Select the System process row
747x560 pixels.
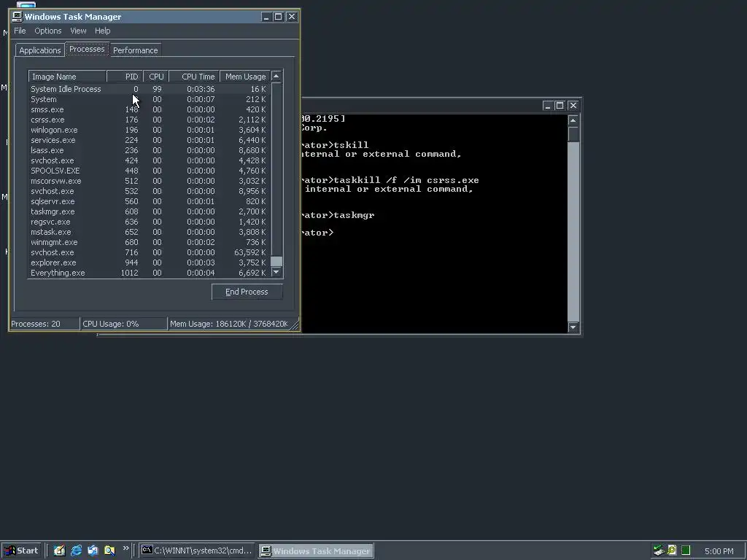click(149, 99)
